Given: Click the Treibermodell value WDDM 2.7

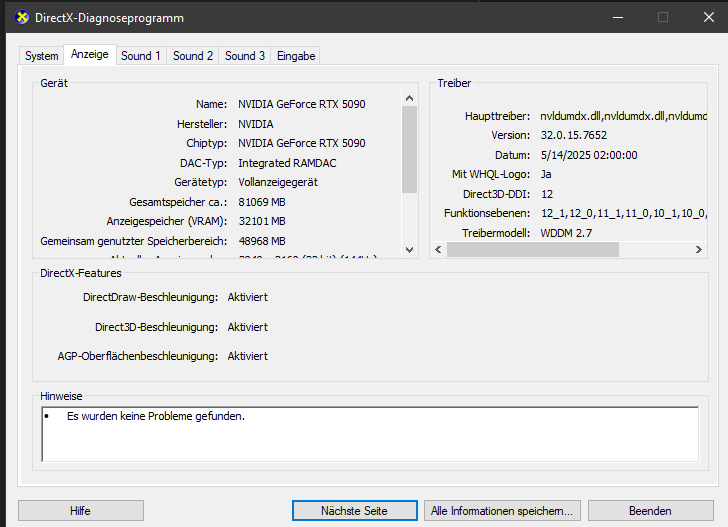Looking at the screenshot, I should (566, 233).
